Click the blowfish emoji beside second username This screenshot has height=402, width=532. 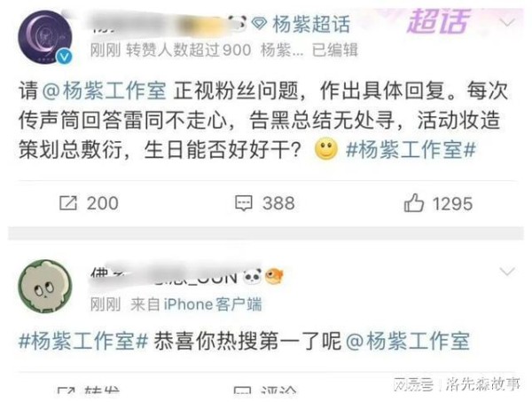pos(274,276)
